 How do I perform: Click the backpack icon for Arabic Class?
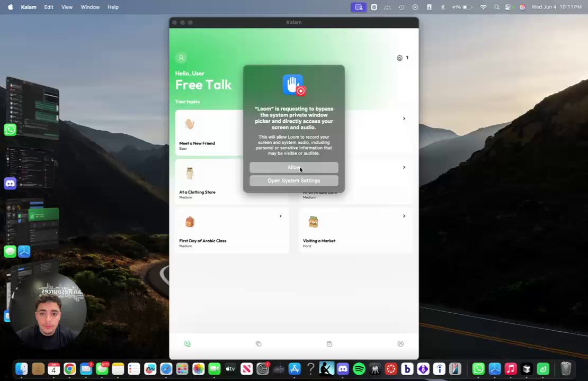tap(190, 222)
